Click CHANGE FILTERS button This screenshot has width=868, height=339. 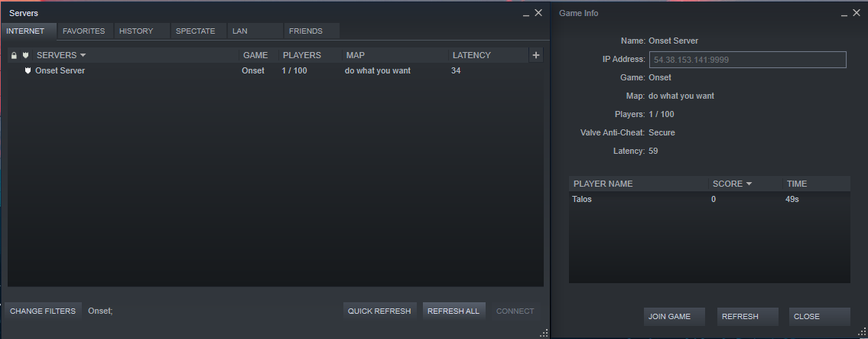tap(43, 311)
